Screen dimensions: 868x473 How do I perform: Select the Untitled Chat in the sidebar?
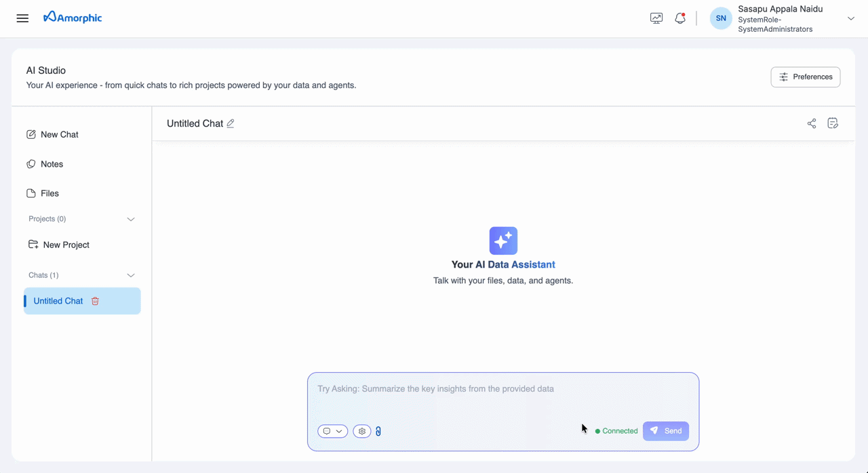(58, 300)
